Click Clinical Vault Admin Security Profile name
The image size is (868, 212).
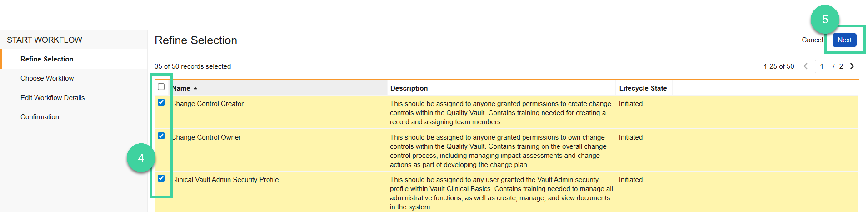[225, 180]
